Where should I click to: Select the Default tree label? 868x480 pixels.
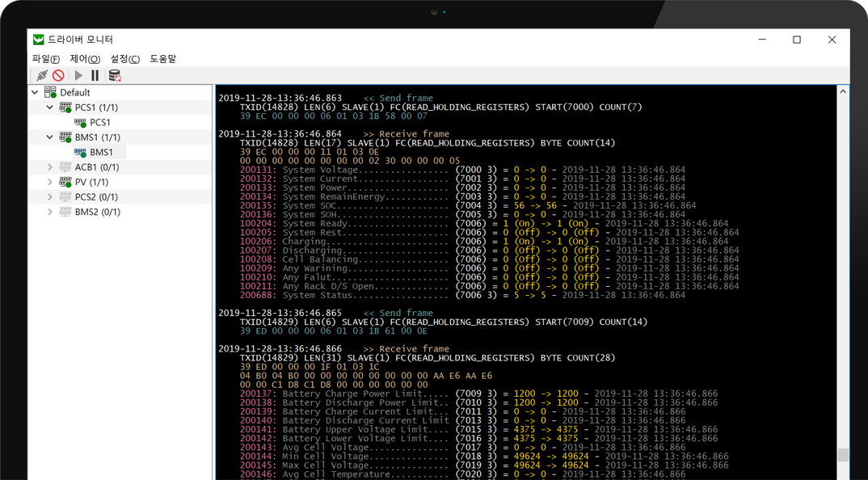click(x=75, y=92)
